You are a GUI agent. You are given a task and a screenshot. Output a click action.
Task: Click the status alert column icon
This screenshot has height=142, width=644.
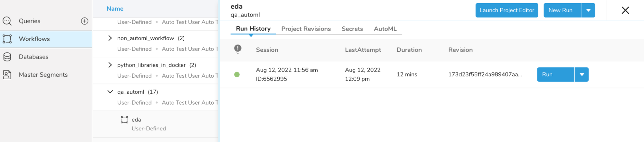pyautogui.click(x=238, y=49)
